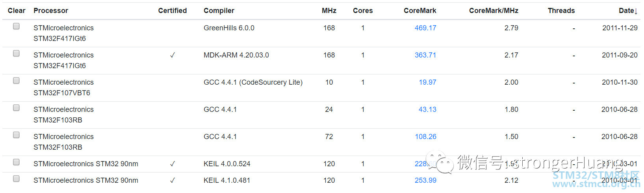Click the date 2010-11-30

coord(620,82)
